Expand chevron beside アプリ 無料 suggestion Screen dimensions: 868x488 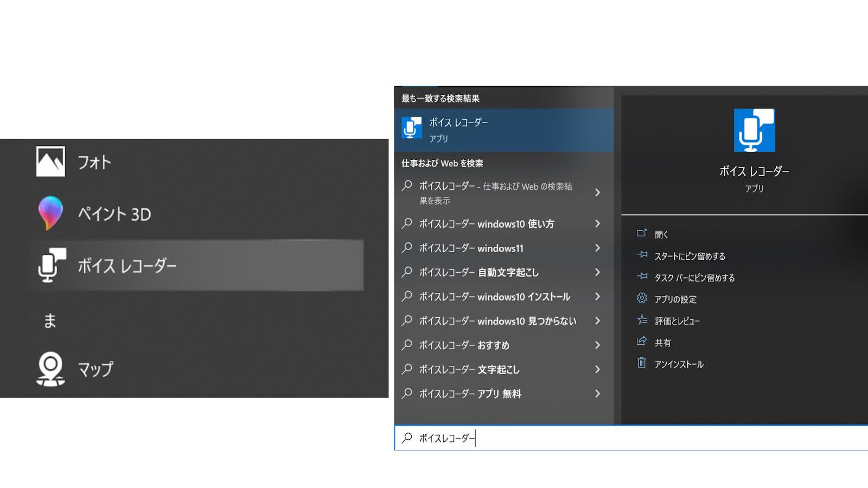(597, 394)
